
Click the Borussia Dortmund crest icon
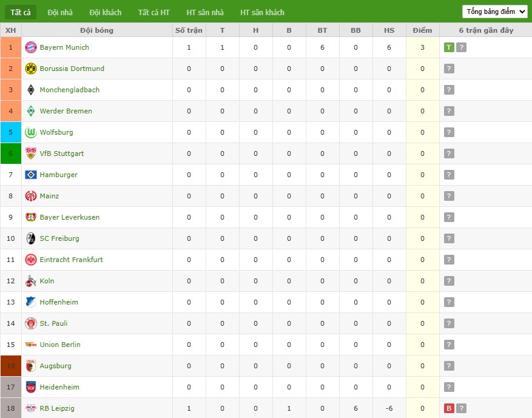point(31,69)
